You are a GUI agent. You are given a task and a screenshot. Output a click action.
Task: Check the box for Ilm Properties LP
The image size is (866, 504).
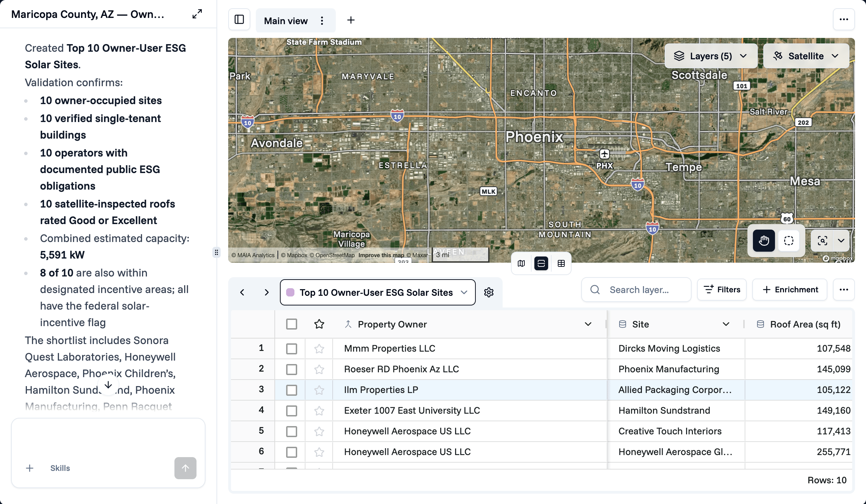click(292, 390)
